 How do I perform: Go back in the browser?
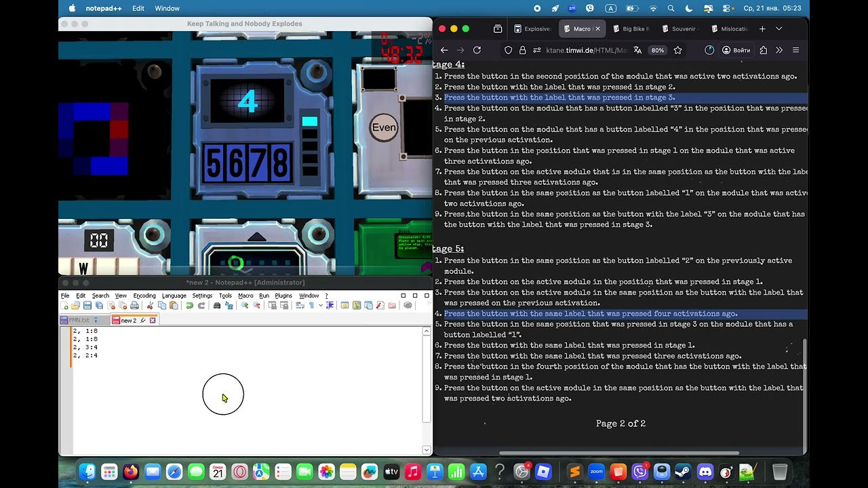pyautogui.click(x=444, y=50)
